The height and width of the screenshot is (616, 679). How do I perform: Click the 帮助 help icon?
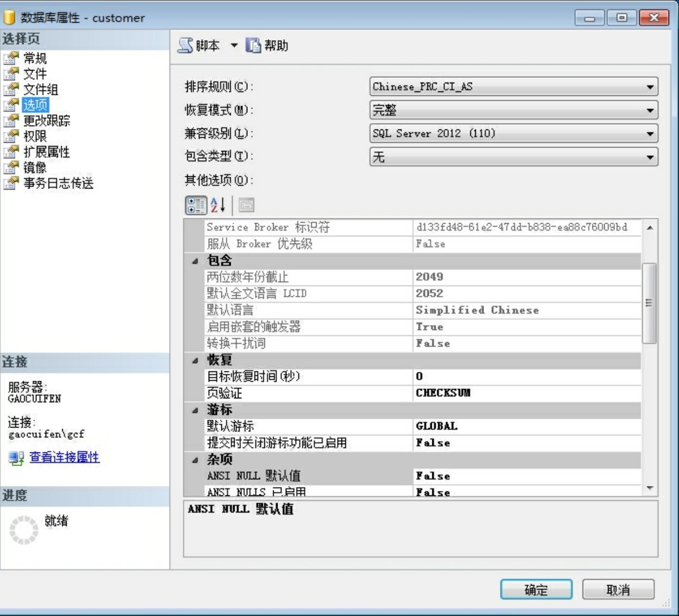pos(253,45)
